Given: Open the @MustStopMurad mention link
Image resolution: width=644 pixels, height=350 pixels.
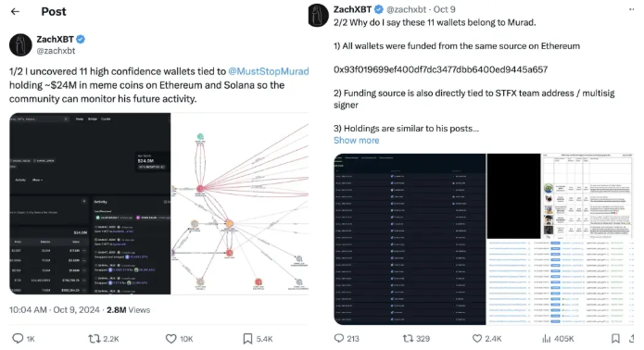Looking at the screenshot, I should click(268, 71).
